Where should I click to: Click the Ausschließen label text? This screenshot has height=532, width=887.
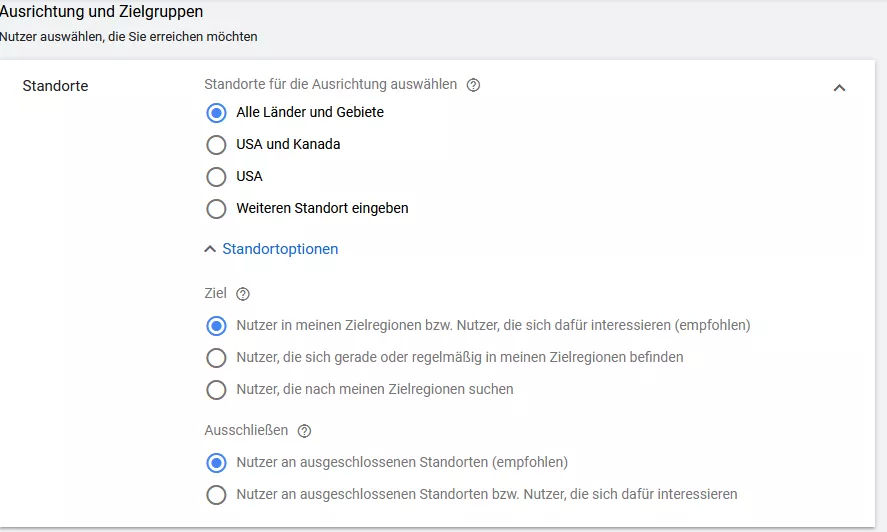pyautogui.click(x=246, y=430)
